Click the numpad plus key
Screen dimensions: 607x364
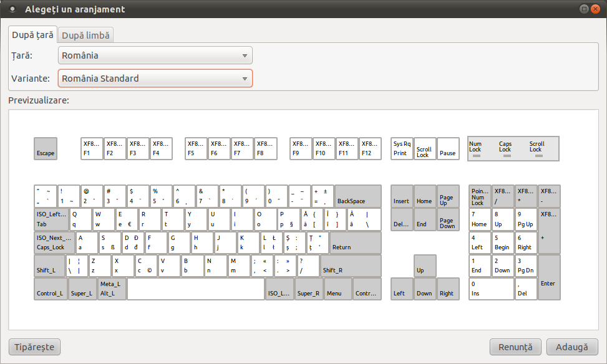coord(550,231)
